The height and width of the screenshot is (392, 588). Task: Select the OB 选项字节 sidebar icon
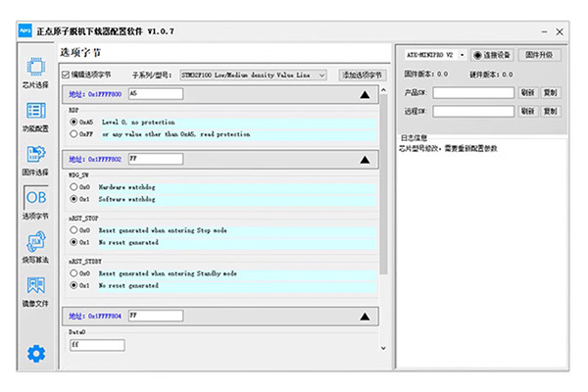tap(35, 202)
